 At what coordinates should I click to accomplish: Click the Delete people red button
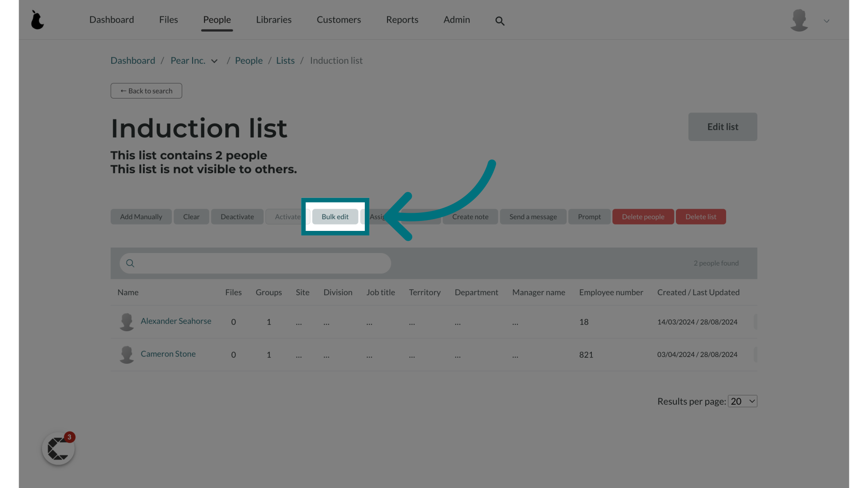pyautogui.click(x=643, y=216)
